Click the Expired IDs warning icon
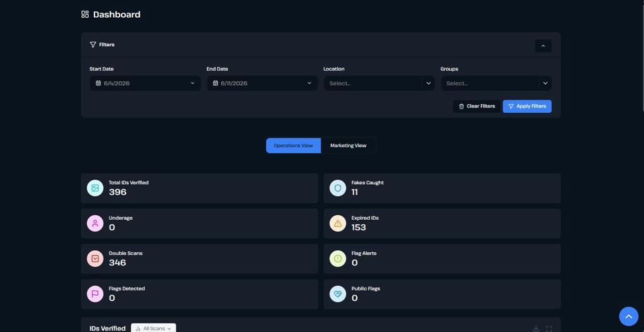This screenshot has width=644, height=332. 338,223
